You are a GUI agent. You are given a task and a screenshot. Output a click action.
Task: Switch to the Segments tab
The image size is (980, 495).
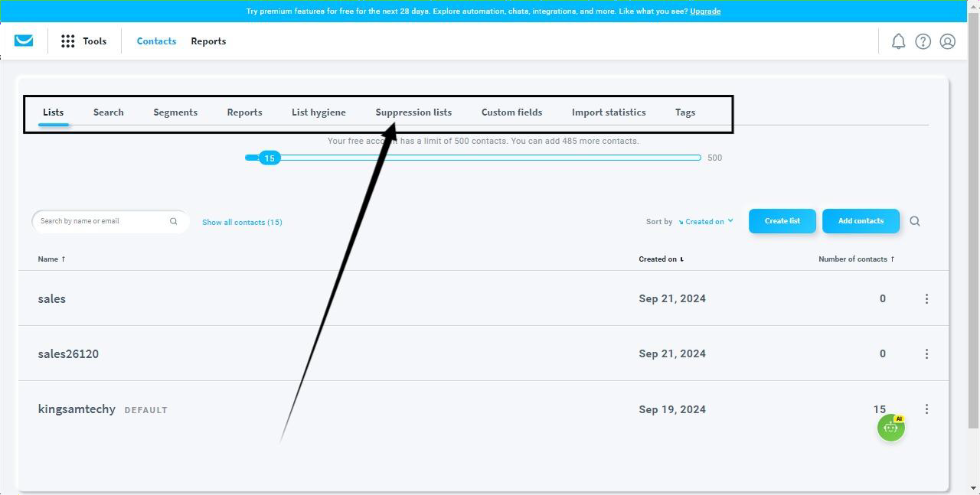click(175, 112)
